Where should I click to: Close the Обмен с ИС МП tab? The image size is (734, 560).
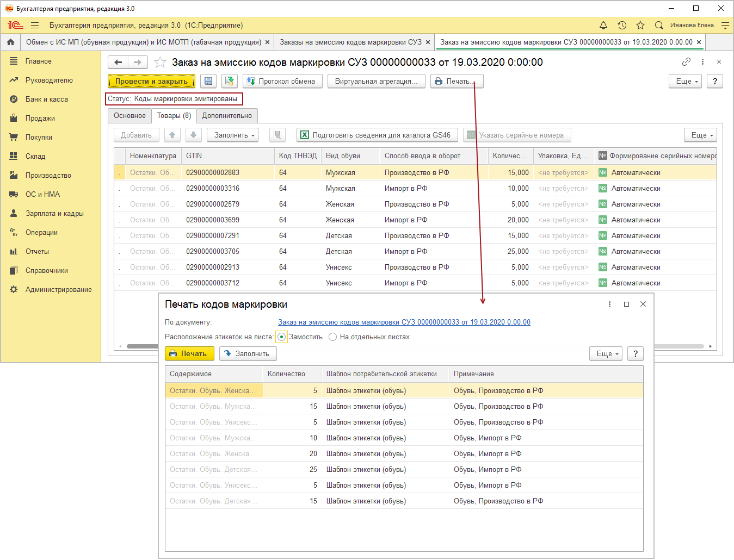267,42
